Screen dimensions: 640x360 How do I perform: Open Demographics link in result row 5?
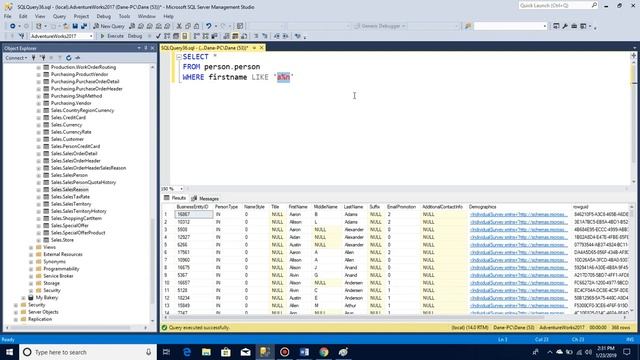[519, 245]
